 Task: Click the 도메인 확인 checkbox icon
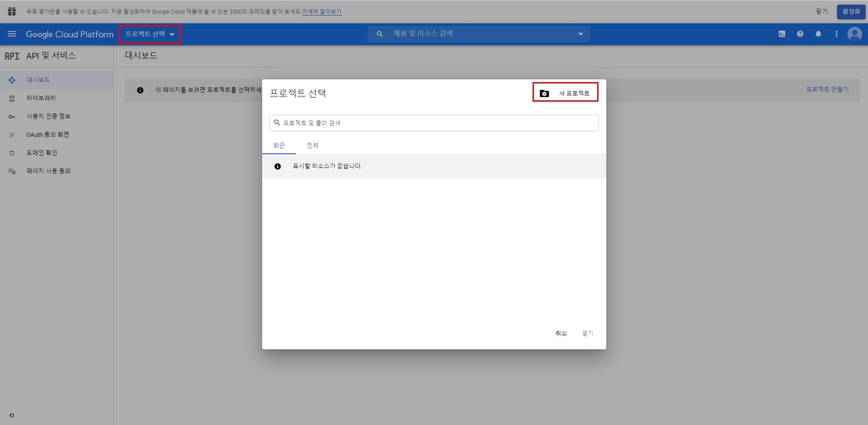click(12, 153)
